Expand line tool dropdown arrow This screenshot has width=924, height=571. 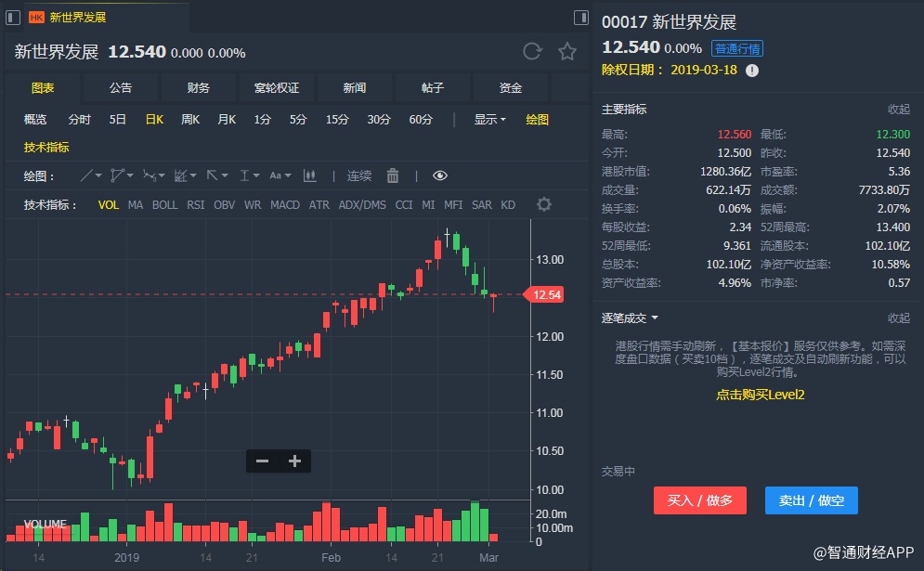pos(98,175)
